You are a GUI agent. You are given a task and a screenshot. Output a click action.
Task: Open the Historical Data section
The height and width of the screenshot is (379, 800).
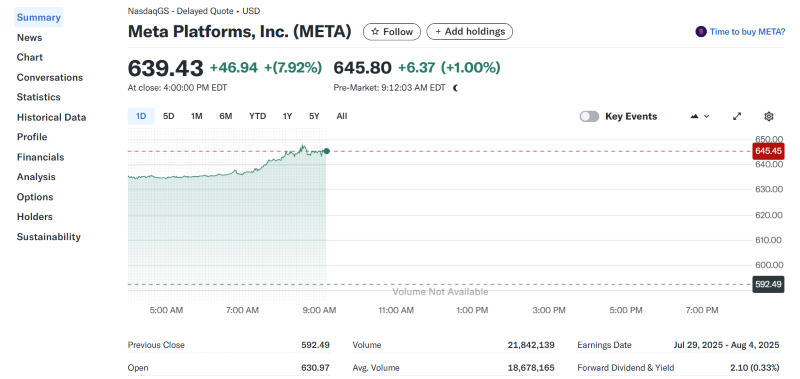pos(51,117)
